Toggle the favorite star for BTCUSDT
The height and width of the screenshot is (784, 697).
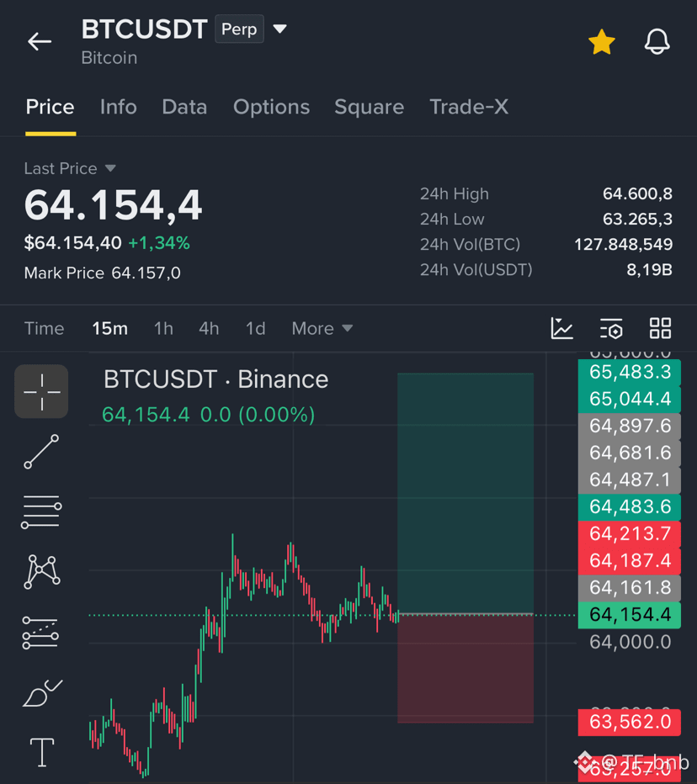coord(601,41)
